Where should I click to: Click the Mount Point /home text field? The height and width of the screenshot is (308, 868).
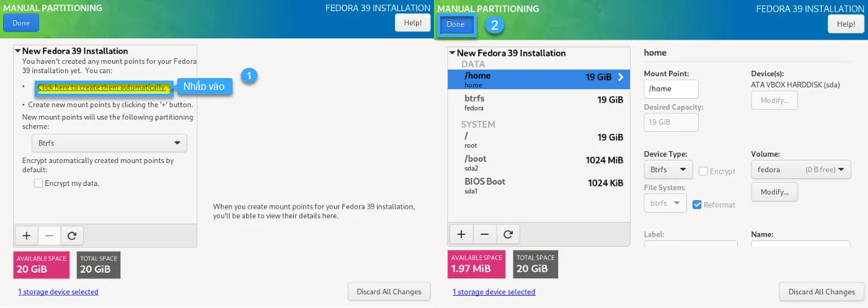pos(671,89)
